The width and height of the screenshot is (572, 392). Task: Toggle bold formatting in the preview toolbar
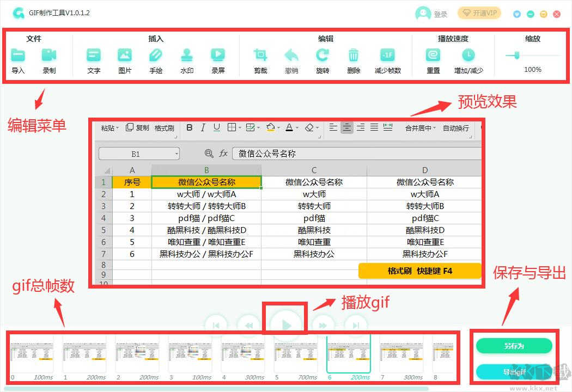[189, 127]
